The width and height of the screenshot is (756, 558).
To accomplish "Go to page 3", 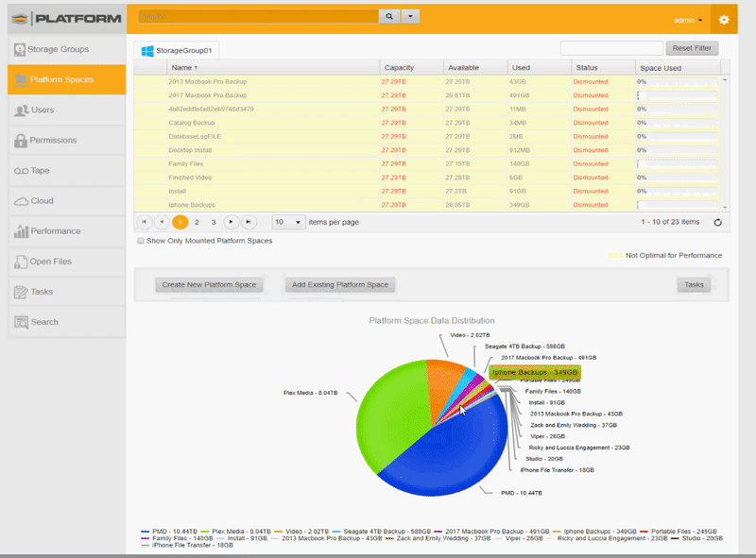I will click(214, 222).
